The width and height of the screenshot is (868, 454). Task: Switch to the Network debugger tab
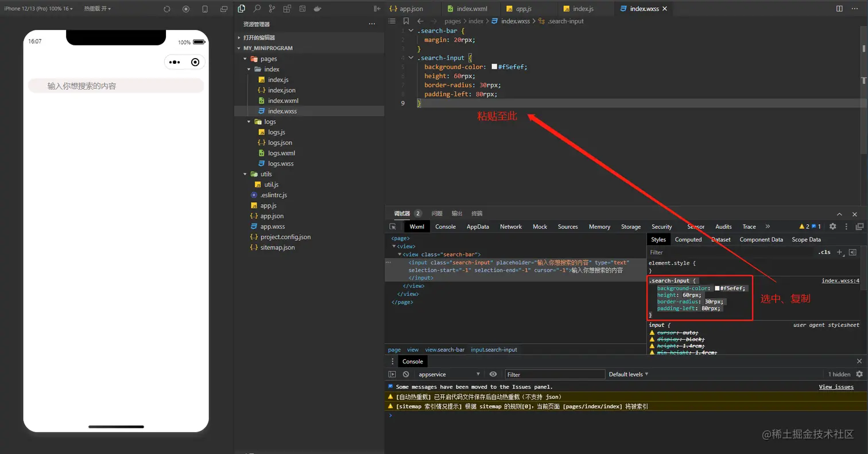pos(510,226)
